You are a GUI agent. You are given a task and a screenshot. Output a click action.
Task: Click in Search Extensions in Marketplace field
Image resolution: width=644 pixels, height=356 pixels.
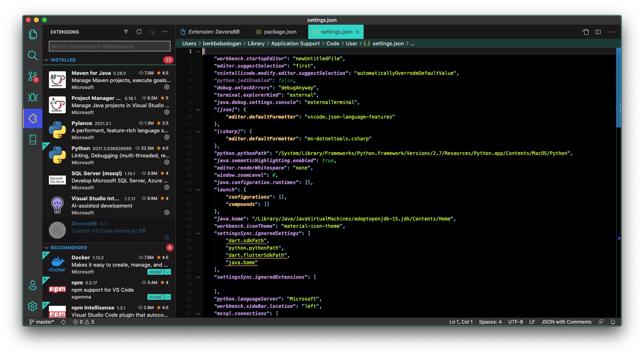pyautogui.click(x=109, y=46)
